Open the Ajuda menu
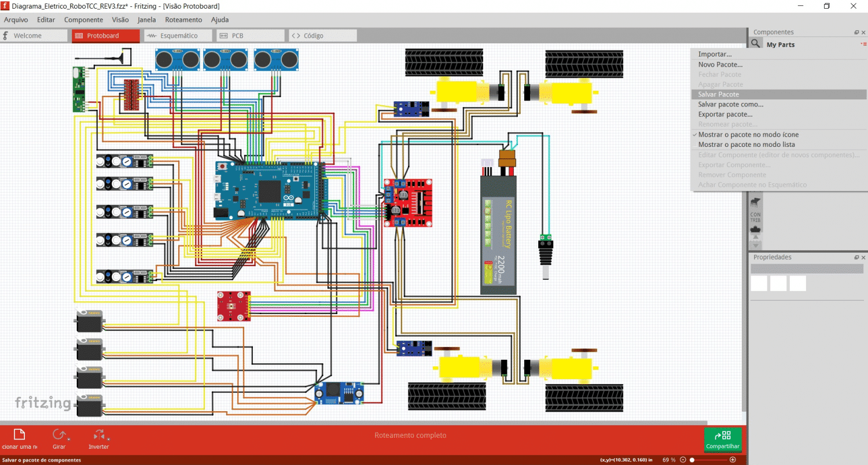The image size is (868, 465). [x=220, y=20]
